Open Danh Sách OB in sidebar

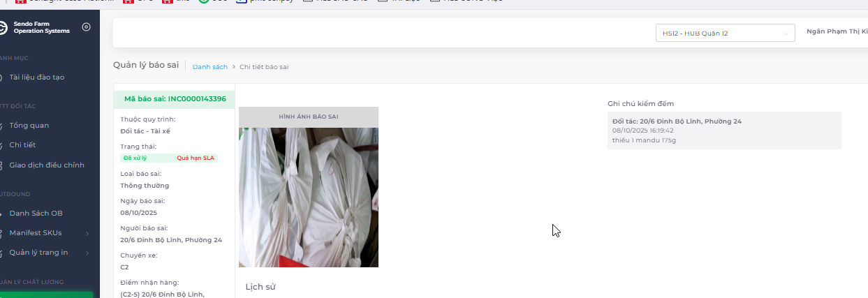point(36,214)
